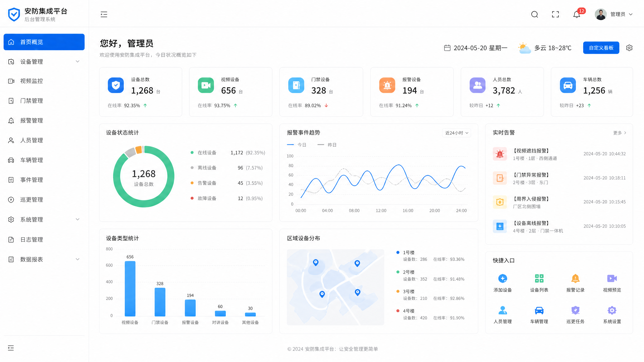Open the search icon in top bar
Image resolution: width=644 pixels, height=362 pixels.
point(534,14)
